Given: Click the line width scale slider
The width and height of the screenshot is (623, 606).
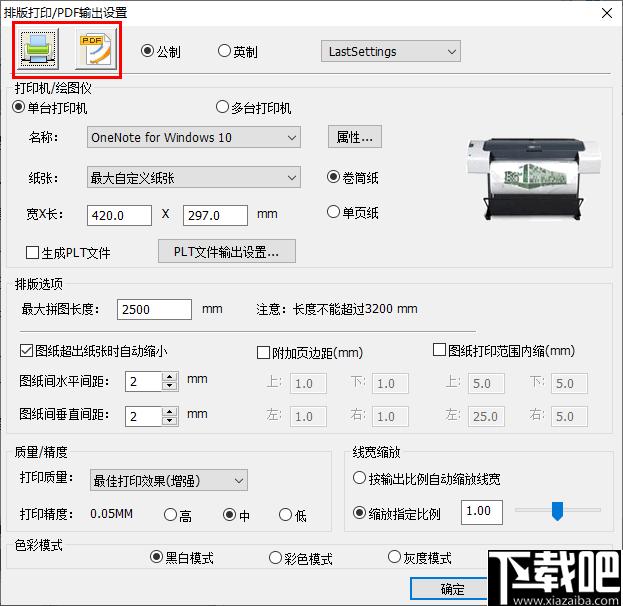Looking at the screenshot, I should (557, 511).
